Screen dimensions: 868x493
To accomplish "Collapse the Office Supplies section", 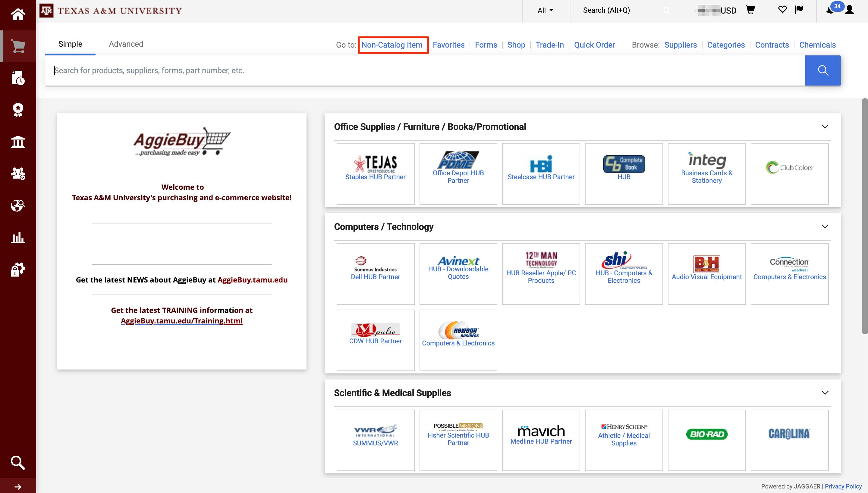I will pos(825,126).
